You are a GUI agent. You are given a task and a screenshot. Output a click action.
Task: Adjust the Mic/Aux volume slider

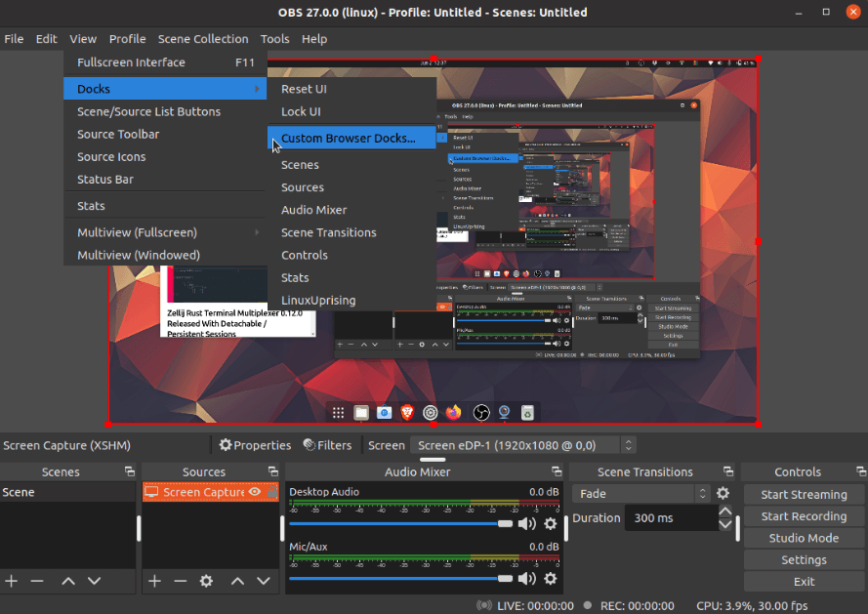point(401,579)
